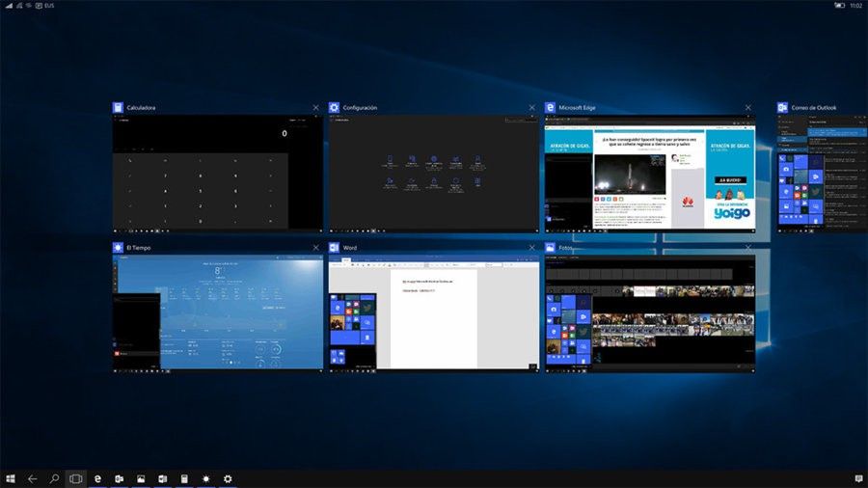Open Settings gear icon in taskbar
This screenshot has height=488, width=868.
click(x=228, y=478)
